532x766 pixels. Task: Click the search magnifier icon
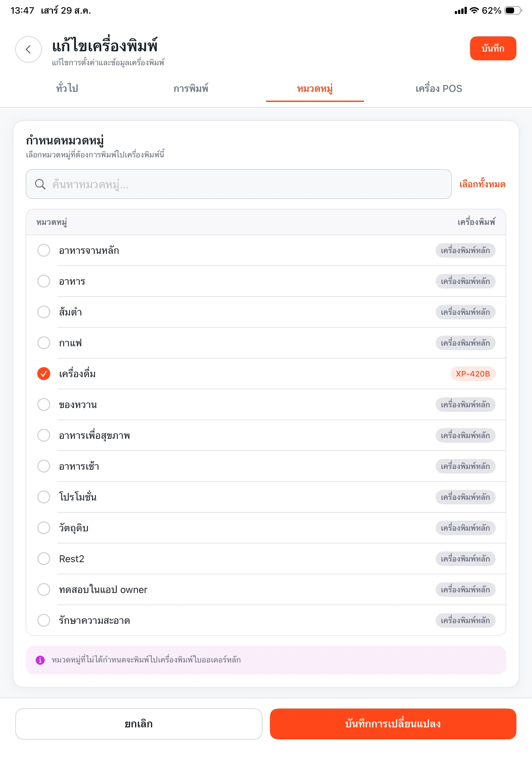[40, 184]
